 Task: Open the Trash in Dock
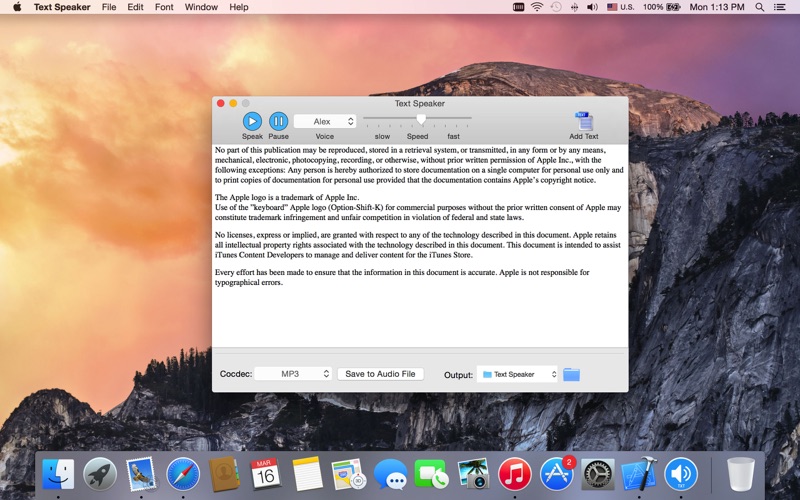[x=740, y=474]
